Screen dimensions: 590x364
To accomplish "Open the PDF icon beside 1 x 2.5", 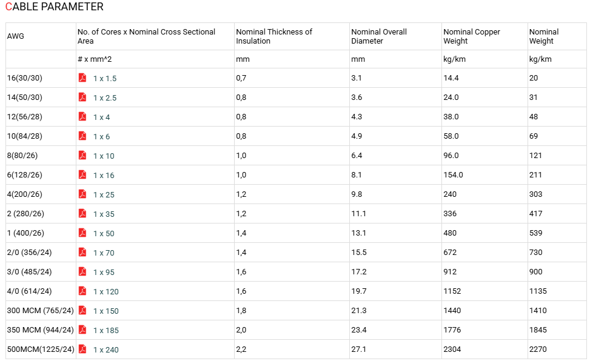I will (x=82, y=97).
